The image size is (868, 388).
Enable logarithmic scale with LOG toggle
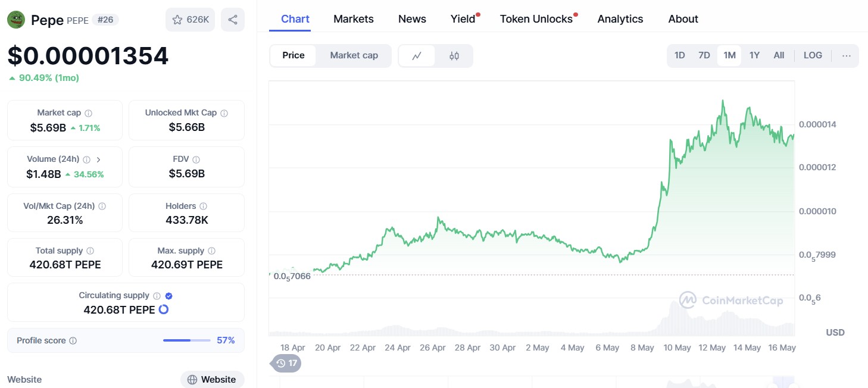click(x=813, y=55)
